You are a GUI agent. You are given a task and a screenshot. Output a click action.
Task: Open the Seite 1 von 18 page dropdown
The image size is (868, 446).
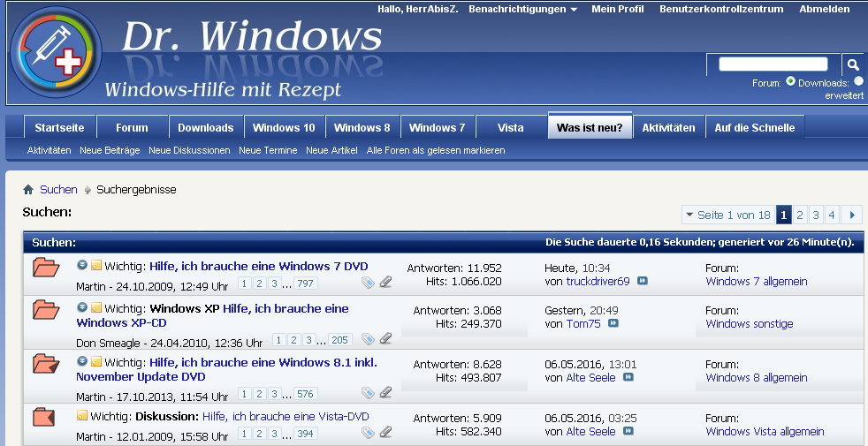tap(727, 215)
